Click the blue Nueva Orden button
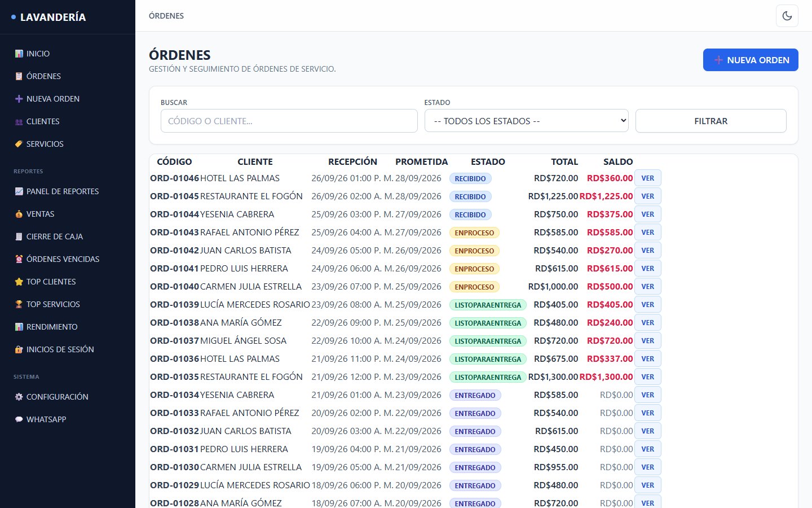The height and width of the screenshot is (508, 812). click(751, 60)
